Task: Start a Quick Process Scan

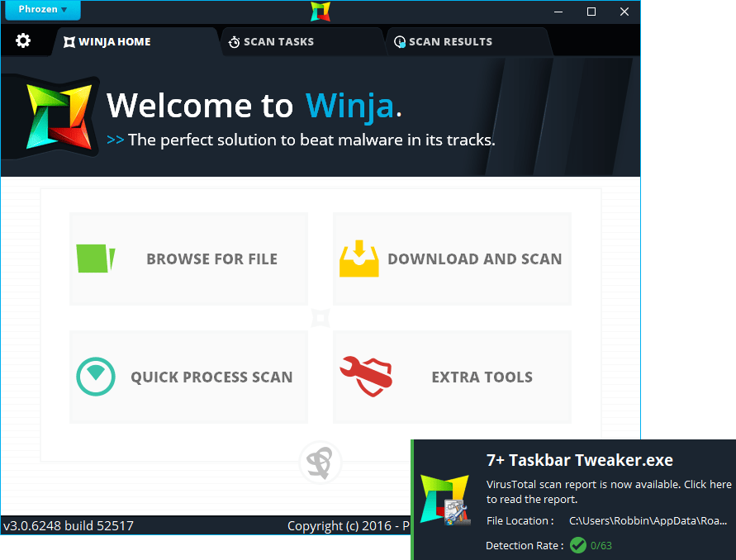Action: [x=188, y=377]
